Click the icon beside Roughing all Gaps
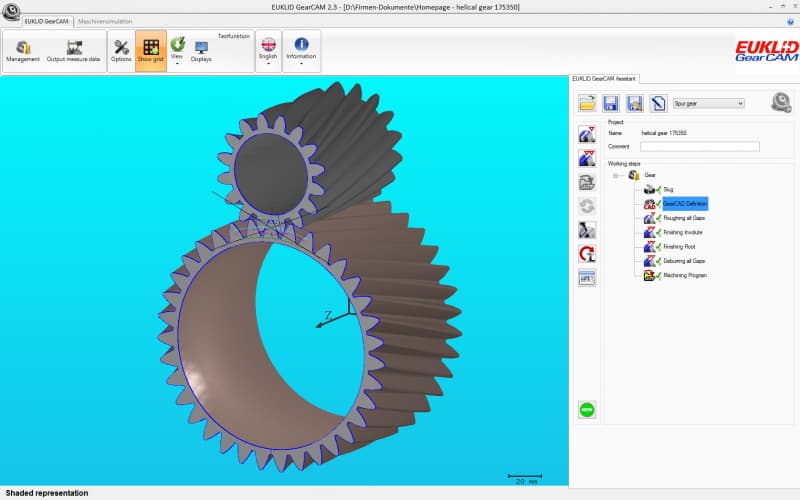Image resolution: width=800 pixels, height=500 pixels. point(649,218)
